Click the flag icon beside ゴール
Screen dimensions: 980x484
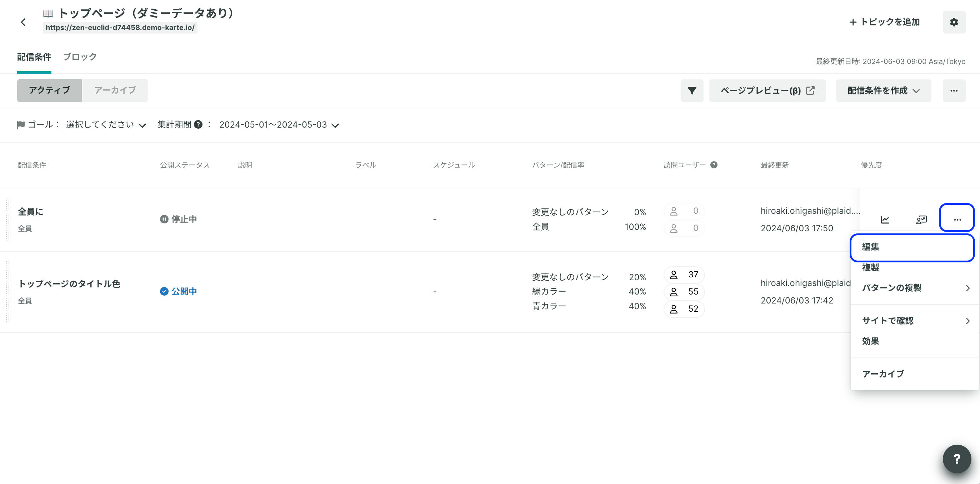coord(21,124)
